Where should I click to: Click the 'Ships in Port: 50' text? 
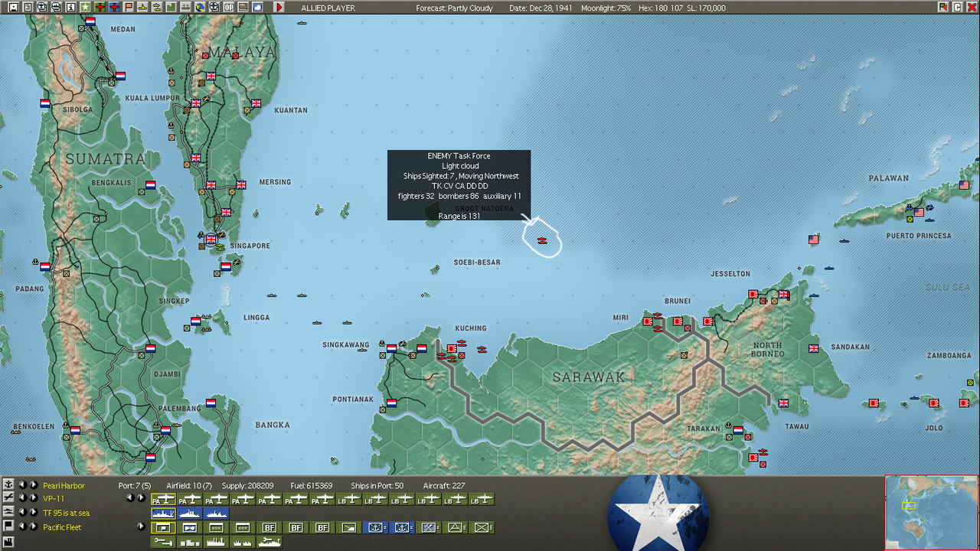coord(377,485)
